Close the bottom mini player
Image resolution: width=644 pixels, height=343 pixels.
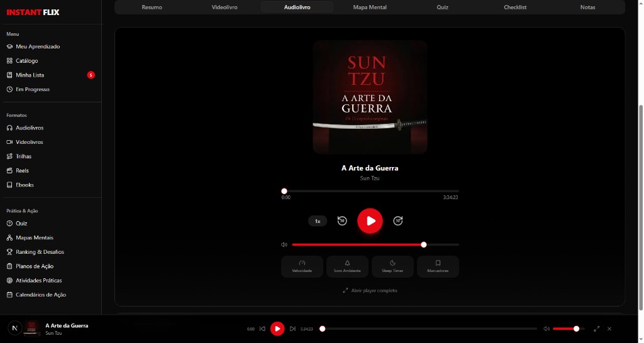[609, 329]
